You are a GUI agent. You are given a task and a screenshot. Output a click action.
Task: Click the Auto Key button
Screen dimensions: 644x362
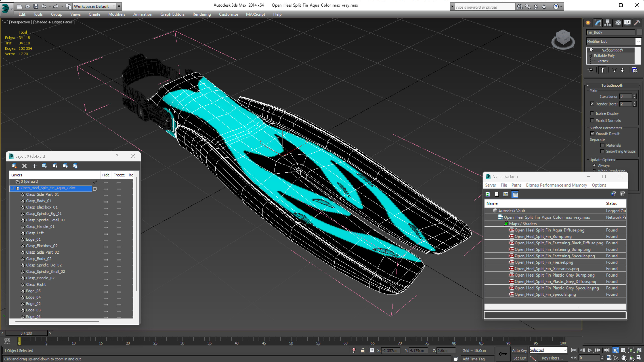(x=519, y=350)
